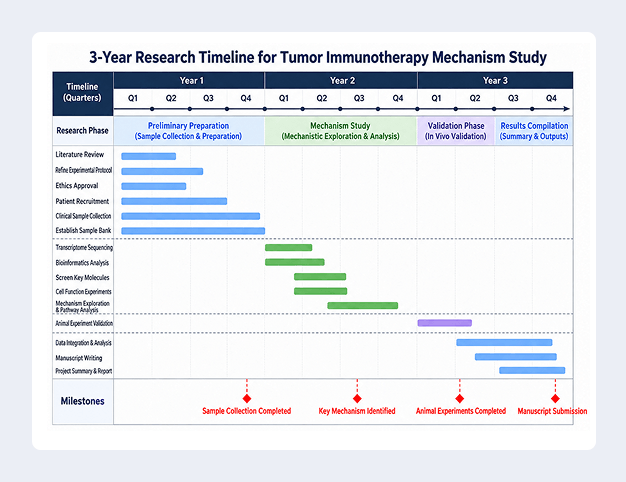This screenshot has width=626, height=482.
Task: Select the Refine Experimental Protocol bar
Action: click(162, 171)
